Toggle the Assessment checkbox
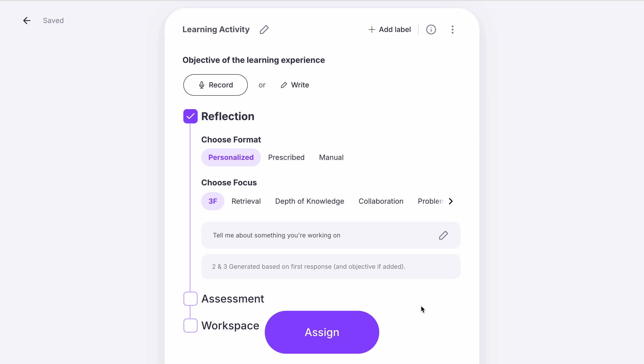This screenshot has width=644, height=364. tap(190, 298)
